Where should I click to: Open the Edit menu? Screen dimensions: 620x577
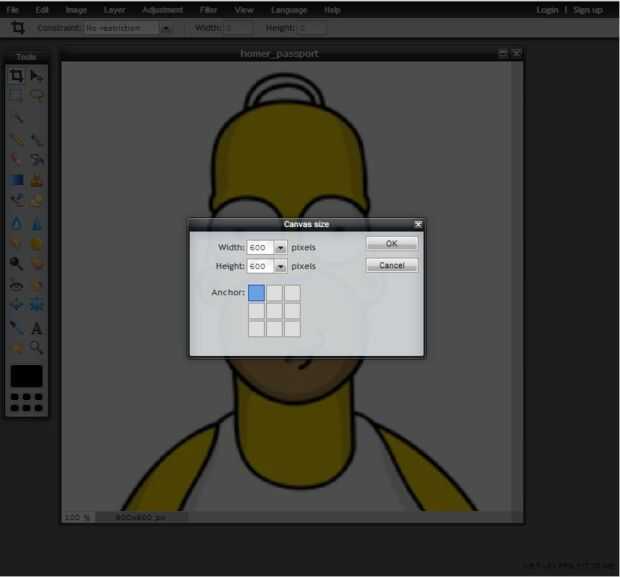click(x=42, y=10)
